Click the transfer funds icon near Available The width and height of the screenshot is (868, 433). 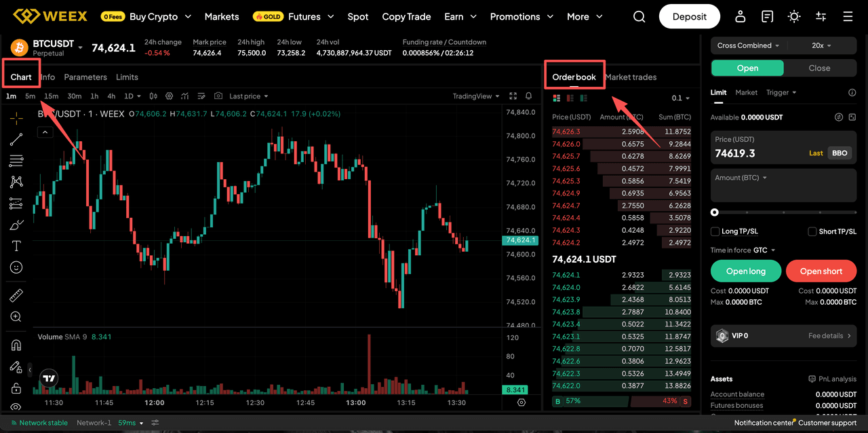[839, 117]
